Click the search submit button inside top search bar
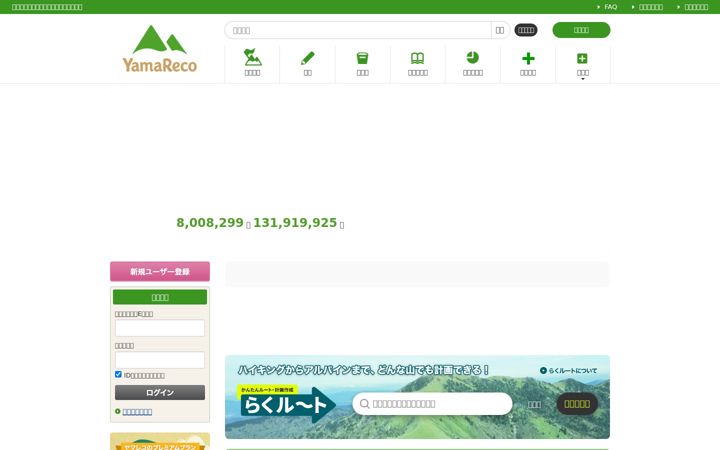The image size is (720, 450). pyautogui.click(x=500, y=30)
